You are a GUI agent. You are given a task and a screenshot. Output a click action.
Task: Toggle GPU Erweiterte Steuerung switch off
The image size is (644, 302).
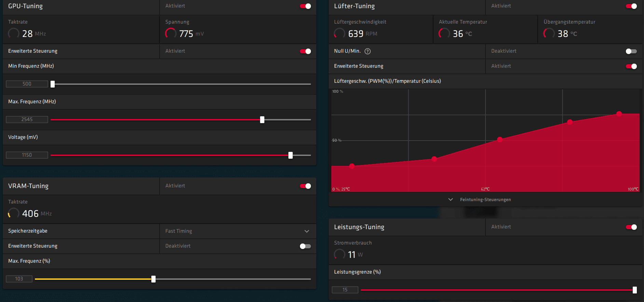305,51
